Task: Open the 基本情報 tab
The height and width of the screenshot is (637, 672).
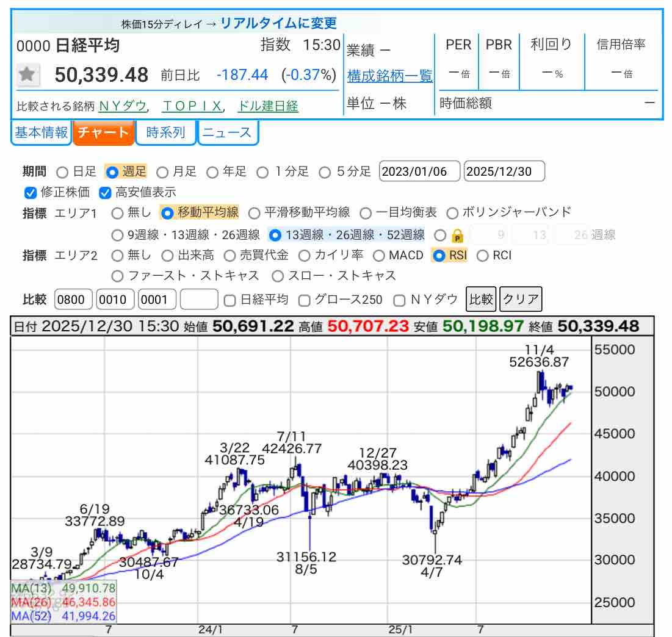Action: pos(41,132)
